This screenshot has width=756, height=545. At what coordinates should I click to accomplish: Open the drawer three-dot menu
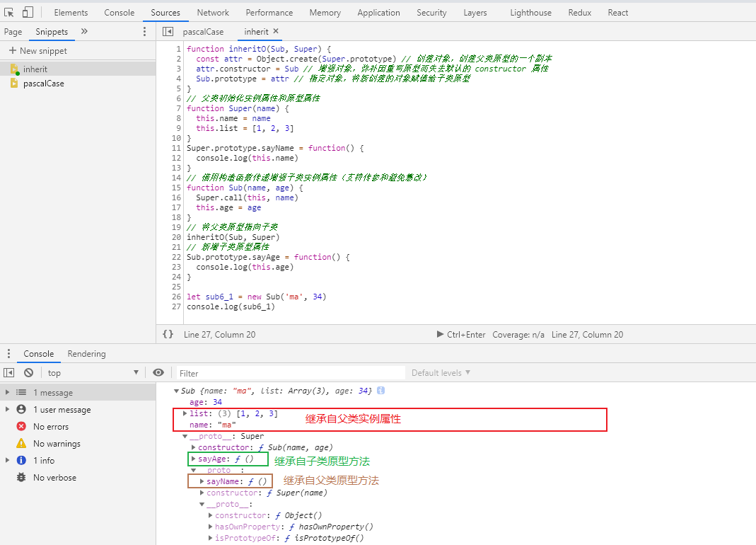tap(8, 354)
